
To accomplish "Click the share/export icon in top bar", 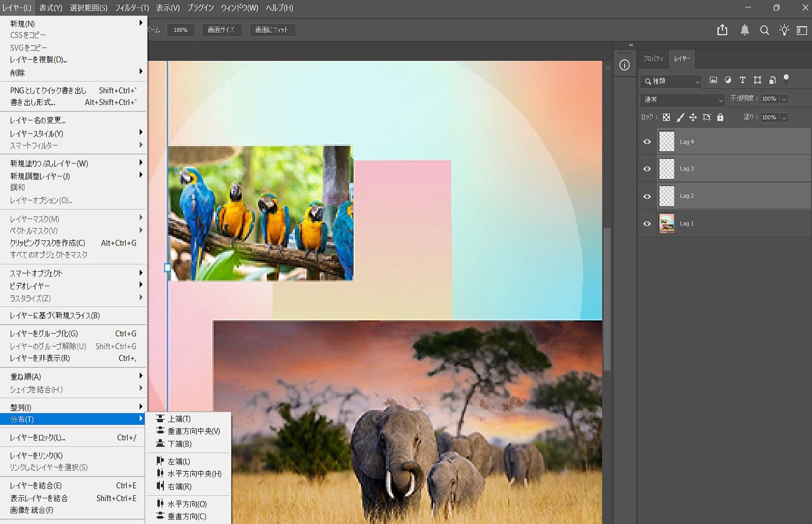I will pyautogui.click(x=722, y=30).
